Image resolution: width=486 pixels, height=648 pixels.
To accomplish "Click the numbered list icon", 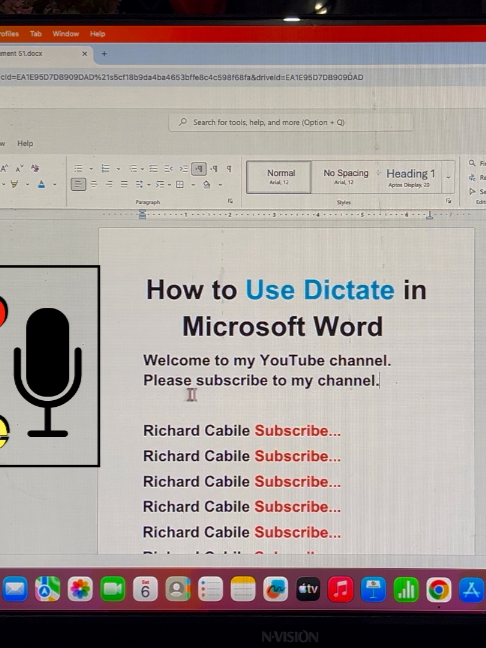I will click(105, 169).
